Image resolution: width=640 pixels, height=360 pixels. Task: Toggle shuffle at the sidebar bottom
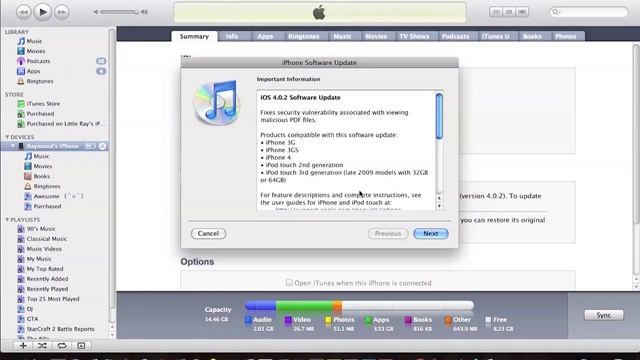tap(42, 346)
